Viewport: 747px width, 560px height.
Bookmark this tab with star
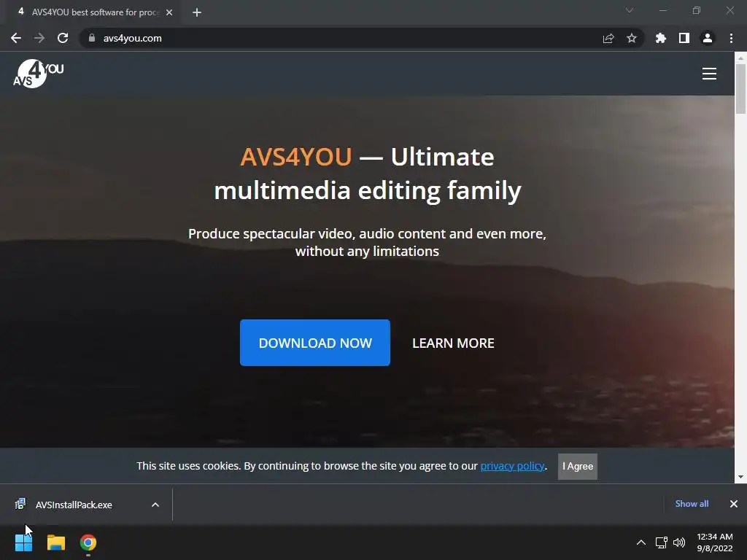[632, 38]
